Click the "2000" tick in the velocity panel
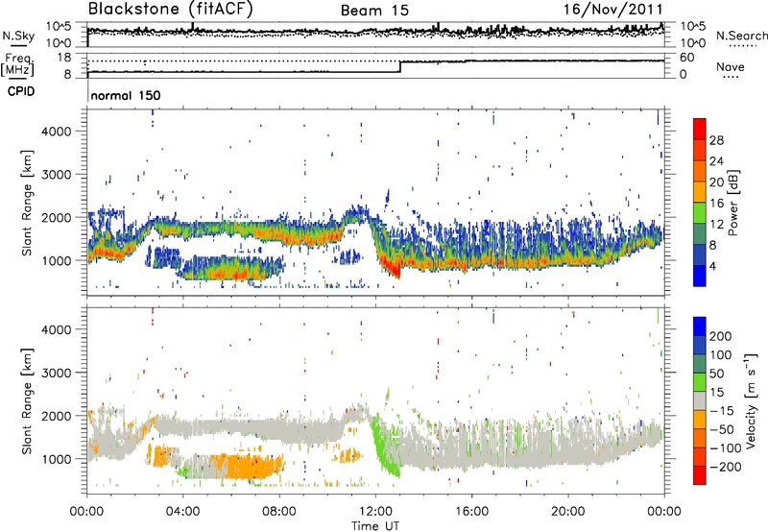Viewport: 768px width, 532px height. (57, 416)
